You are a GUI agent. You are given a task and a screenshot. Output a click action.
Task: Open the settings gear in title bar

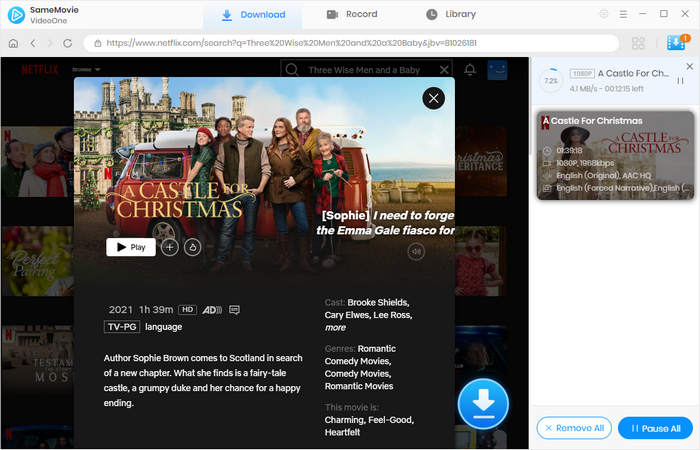(x=604, y=14)
